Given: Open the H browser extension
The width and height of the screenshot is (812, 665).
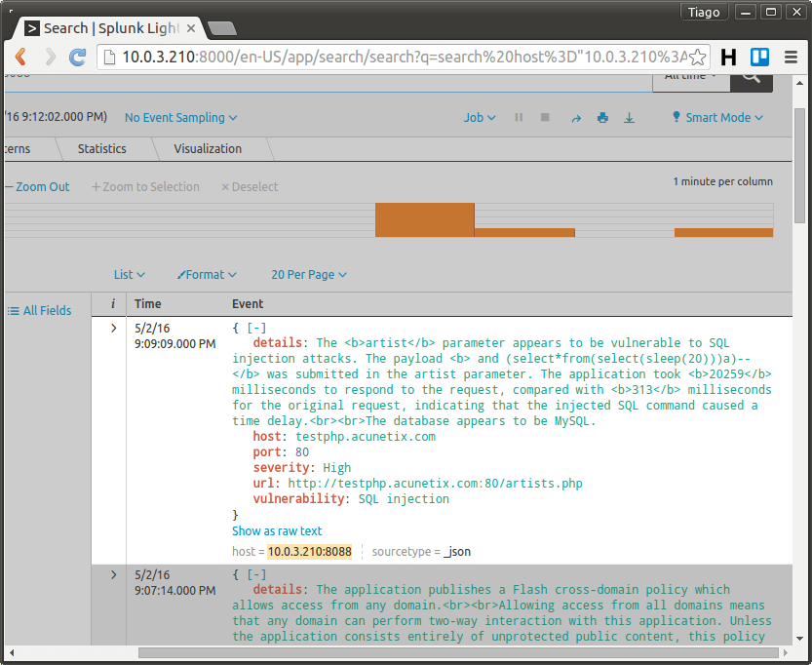Looking at the screenshot, I should 728,57.
